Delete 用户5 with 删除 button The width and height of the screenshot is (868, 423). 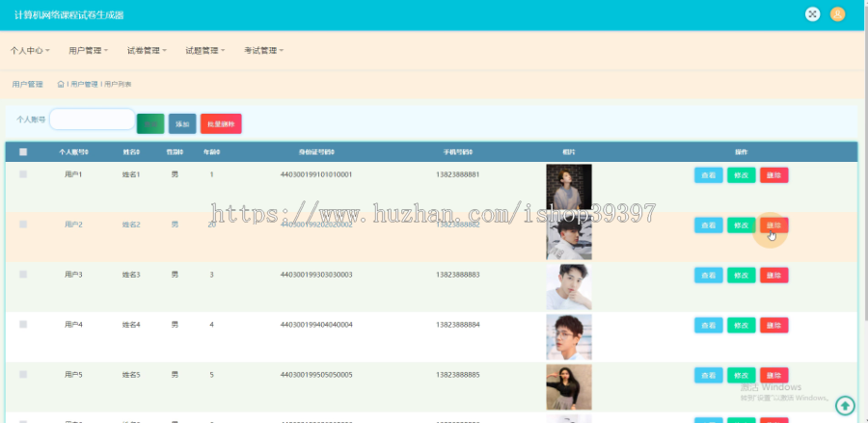pos(773,376)
